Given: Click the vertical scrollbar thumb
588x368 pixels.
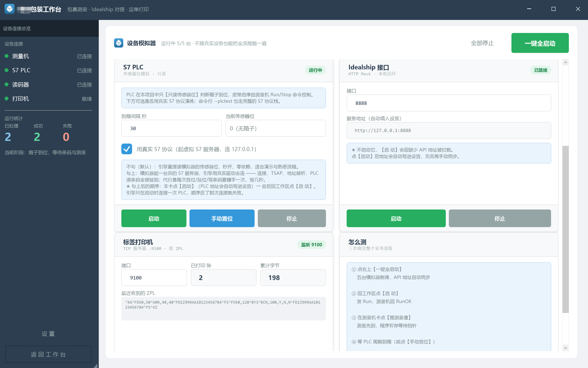Looking at the screenshot, I should click(x=565, y=229).
